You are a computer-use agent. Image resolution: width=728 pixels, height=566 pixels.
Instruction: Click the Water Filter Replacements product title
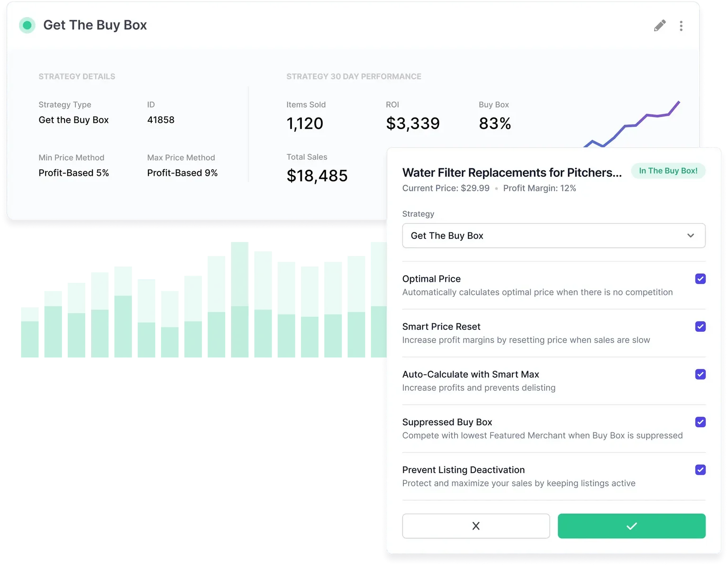click(512, 173)
